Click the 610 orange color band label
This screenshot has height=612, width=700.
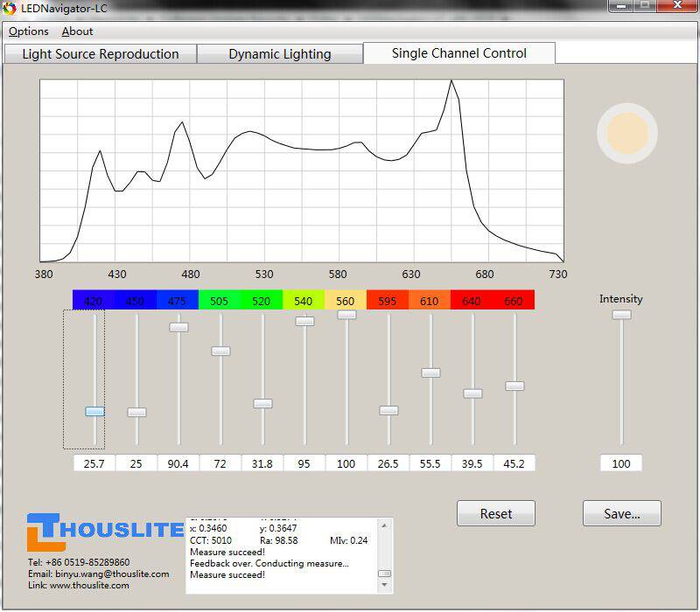[429, 300]
